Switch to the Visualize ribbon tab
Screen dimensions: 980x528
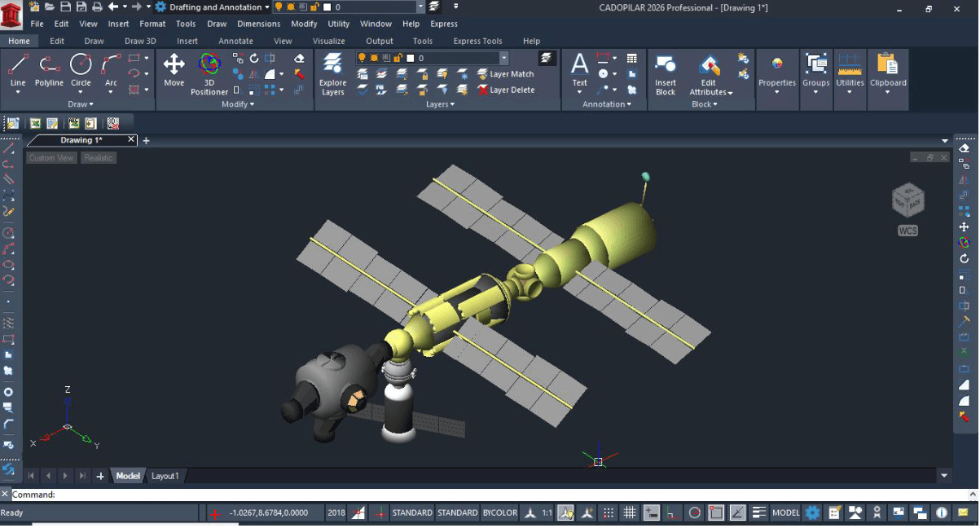coord(328,41)
